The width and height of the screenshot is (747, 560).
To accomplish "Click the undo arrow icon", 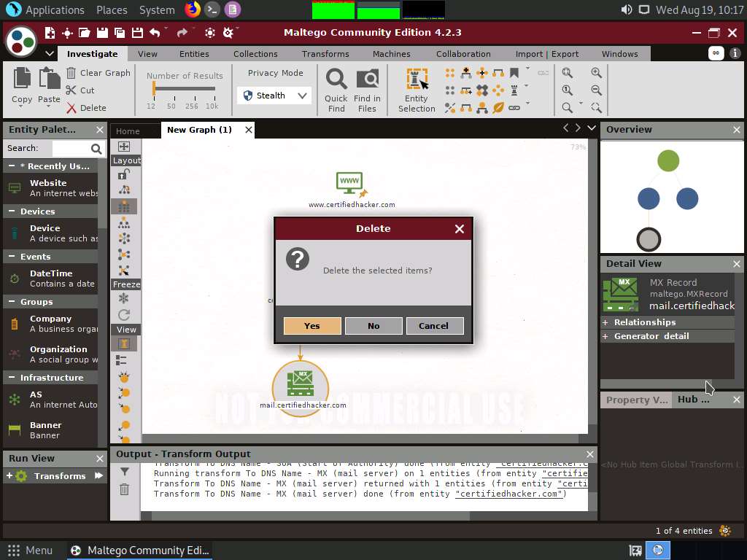I will click(155, 32).
